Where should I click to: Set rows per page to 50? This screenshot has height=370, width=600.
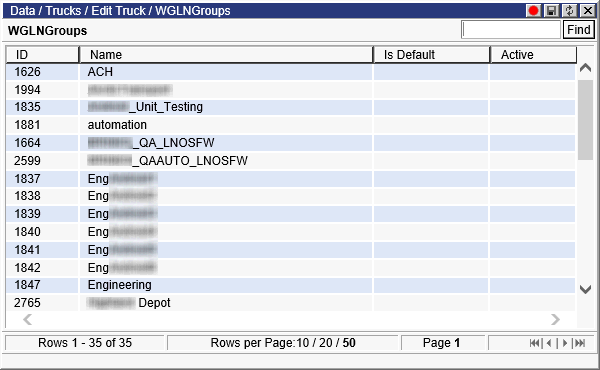tap(349, 343)
